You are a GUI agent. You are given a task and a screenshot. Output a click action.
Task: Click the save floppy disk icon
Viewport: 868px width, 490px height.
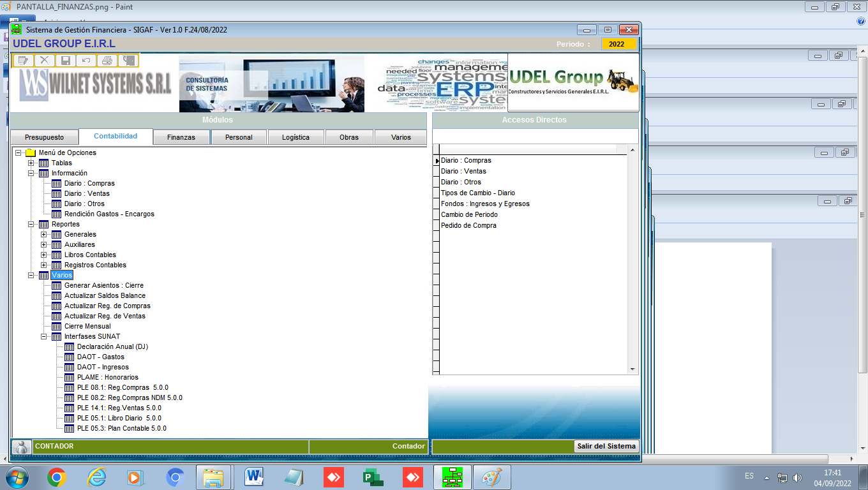[x=65, y=61]
